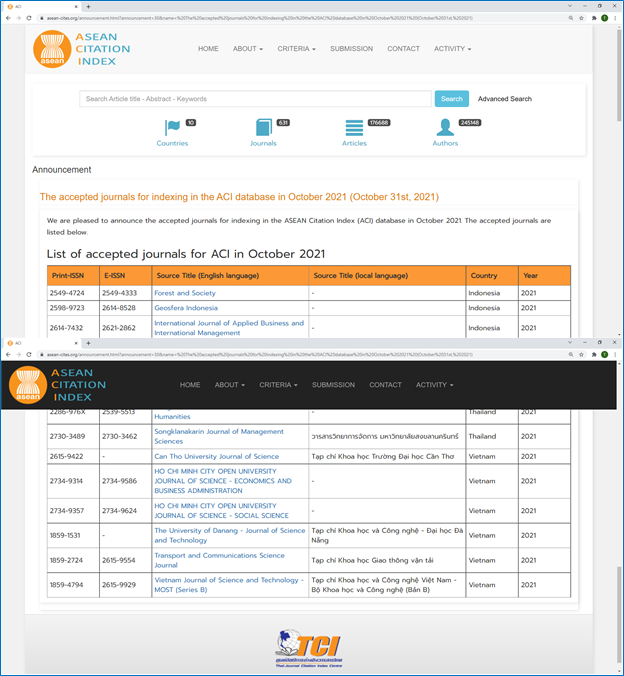Open the Articles list icon

click(354, 128)
